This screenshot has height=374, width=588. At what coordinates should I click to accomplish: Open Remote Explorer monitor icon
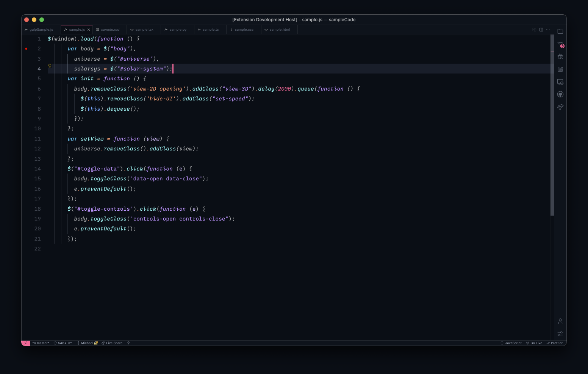(560, 82)
